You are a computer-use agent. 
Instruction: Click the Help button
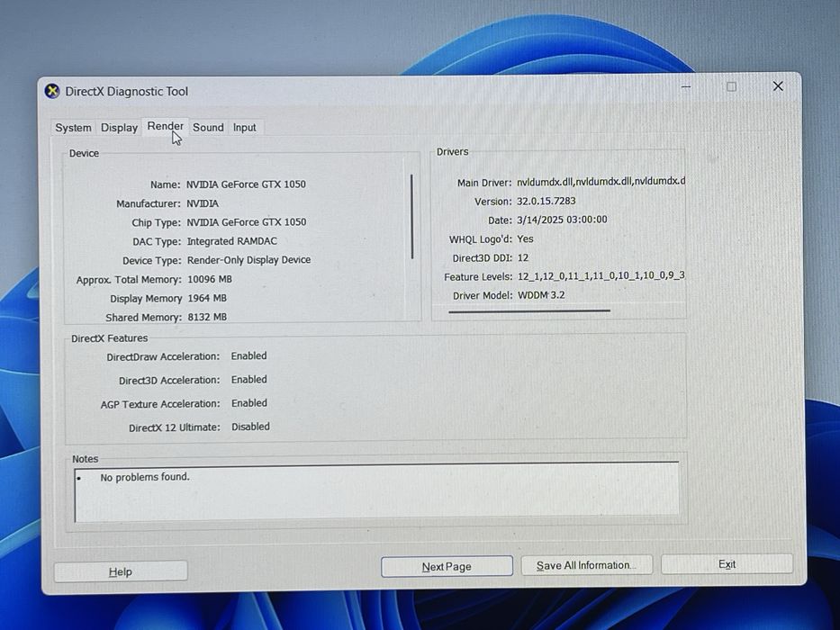pos(121,571)
